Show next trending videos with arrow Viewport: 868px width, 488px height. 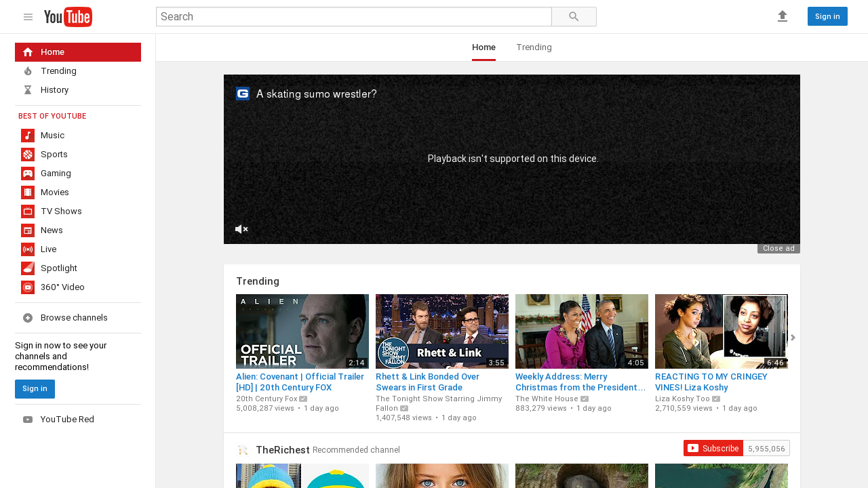point(793,338)
